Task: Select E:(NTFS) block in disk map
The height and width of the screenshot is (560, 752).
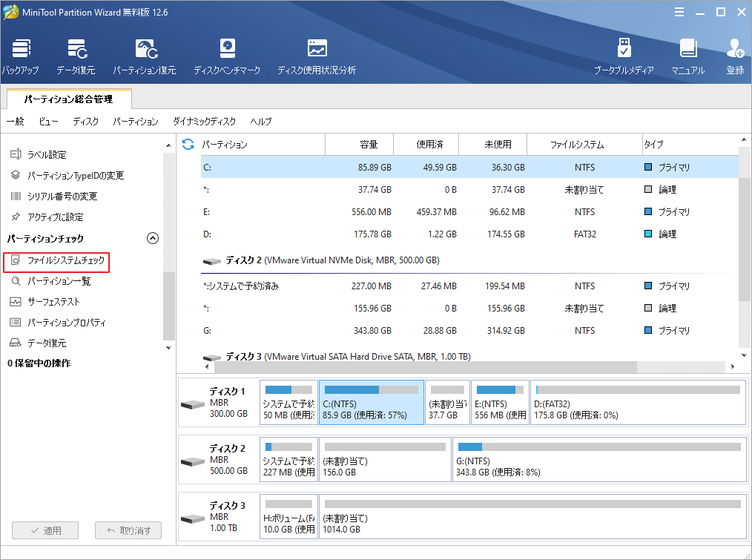Action: (x=500, y=403)
